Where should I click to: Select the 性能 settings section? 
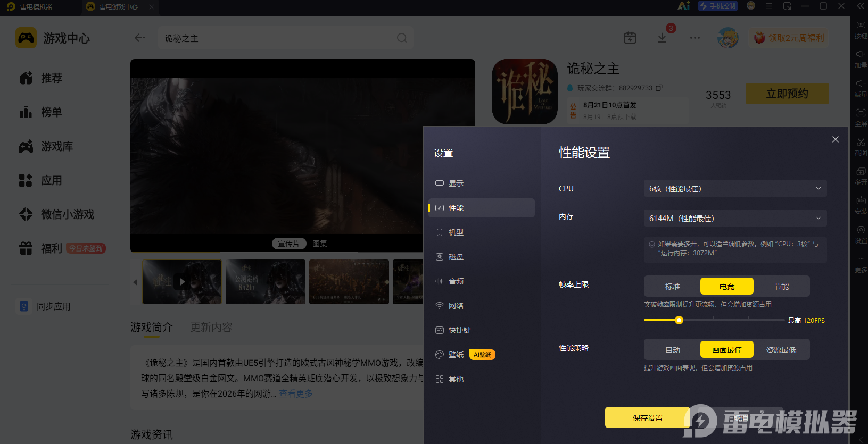481,208
